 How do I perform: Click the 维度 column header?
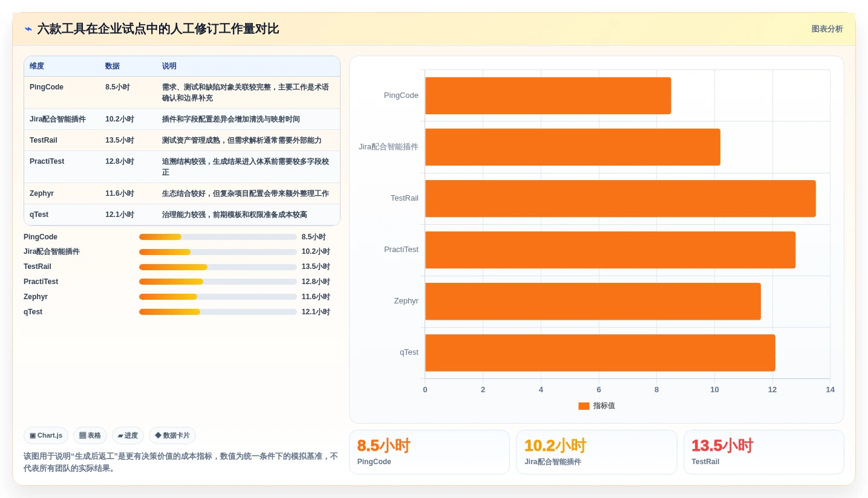click(37, 66)
